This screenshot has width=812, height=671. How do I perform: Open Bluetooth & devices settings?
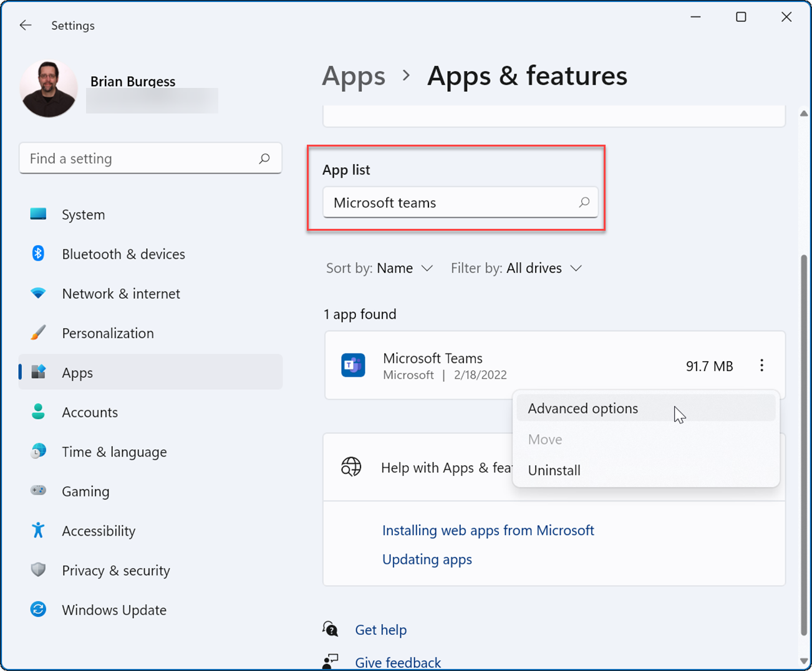tap(38, 254)
